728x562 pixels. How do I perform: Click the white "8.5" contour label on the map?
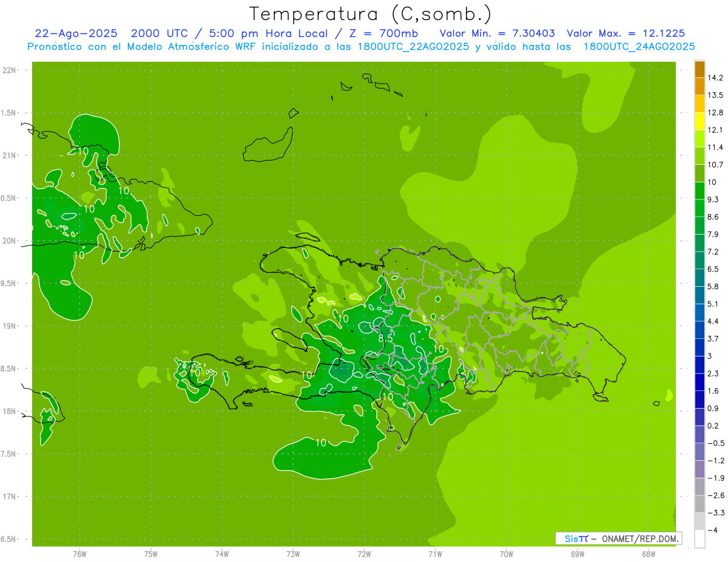385,338
